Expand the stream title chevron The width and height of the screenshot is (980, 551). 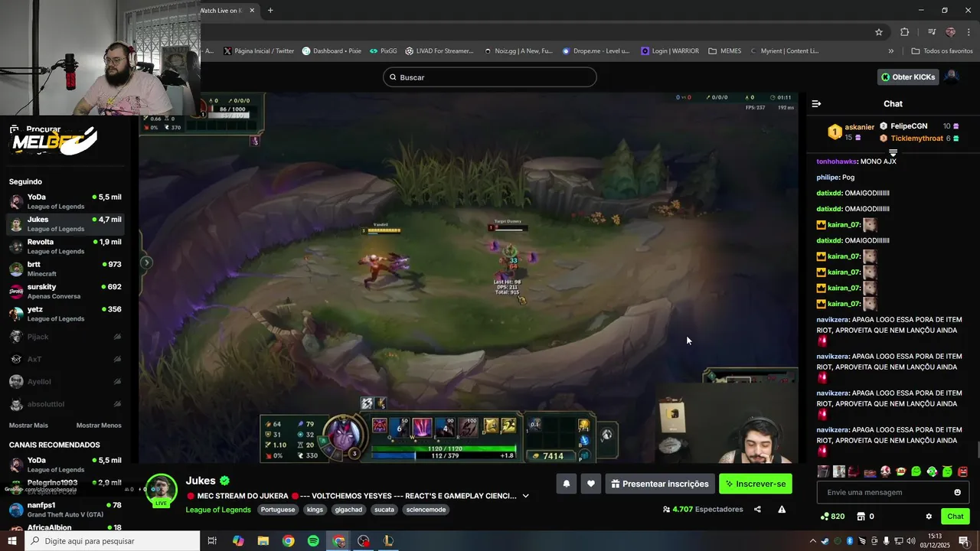pyautogui.click(x=525, y=496)
